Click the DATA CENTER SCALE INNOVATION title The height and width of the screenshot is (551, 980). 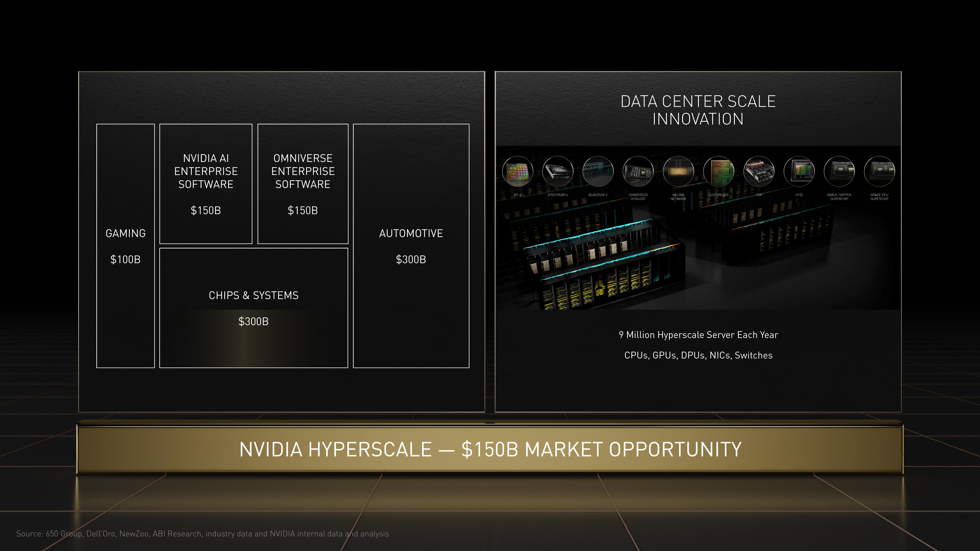click(698, 110)
